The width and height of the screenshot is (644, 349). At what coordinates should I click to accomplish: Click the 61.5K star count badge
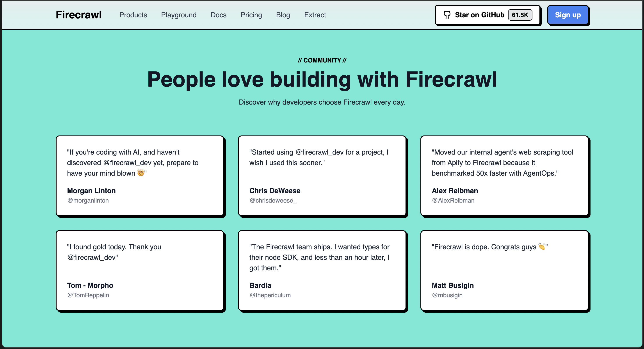(520, 15)
